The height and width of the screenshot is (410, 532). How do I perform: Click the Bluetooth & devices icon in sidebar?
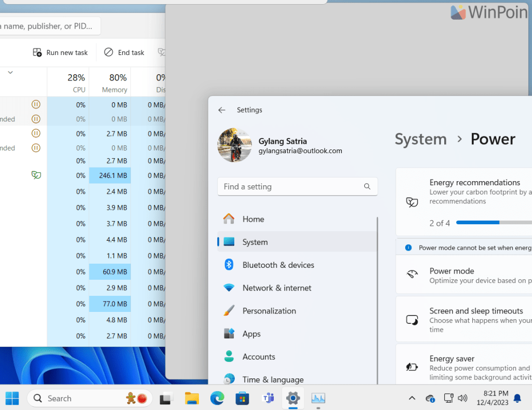click(x=229, y=265)
